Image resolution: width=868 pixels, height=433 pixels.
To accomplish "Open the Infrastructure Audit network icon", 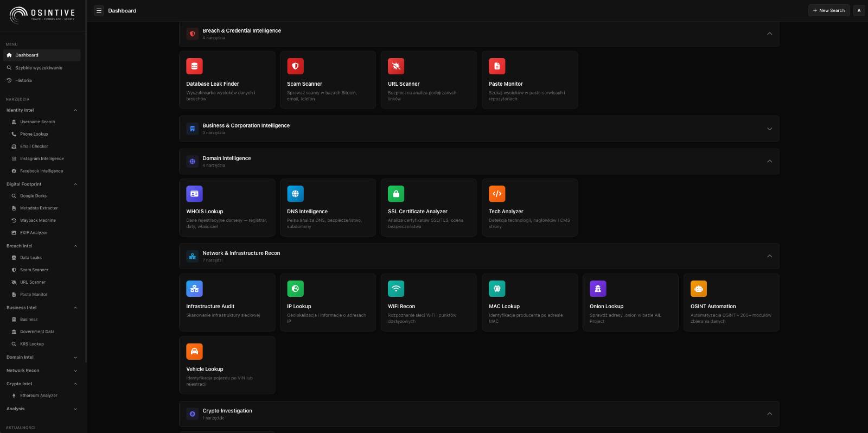I will [x=194, y=289].
